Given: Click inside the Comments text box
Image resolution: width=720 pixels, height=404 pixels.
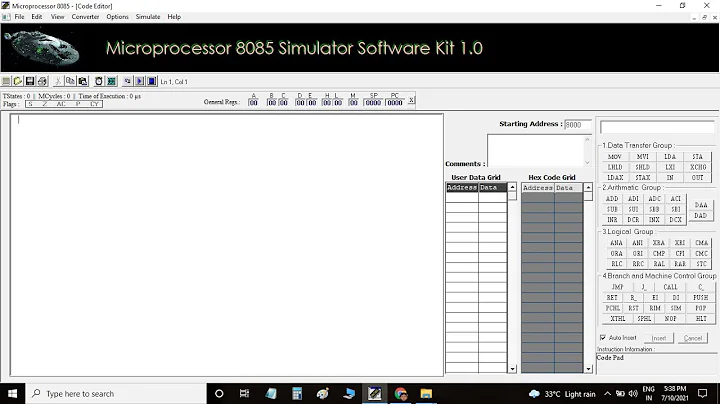Looking at the screenshot, I should pos(535,151).
